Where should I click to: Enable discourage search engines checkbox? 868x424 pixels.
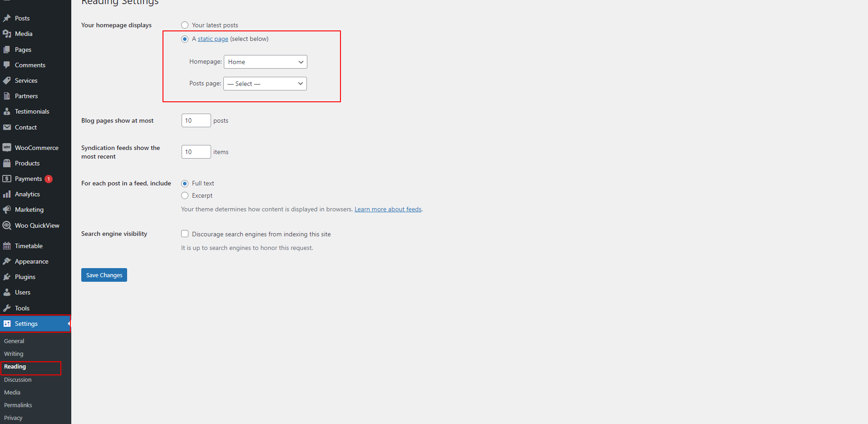[185, 234]
